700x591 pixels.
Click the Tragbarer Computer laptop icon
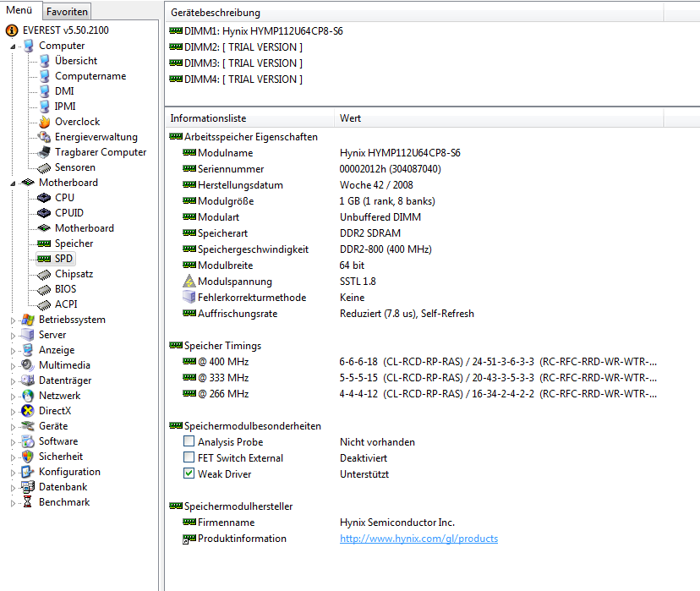(44, 152)
